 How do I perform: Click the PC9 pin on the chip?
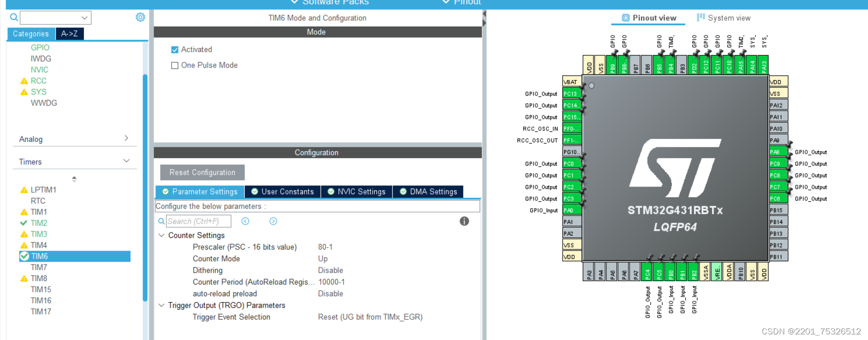pos(778,164)
